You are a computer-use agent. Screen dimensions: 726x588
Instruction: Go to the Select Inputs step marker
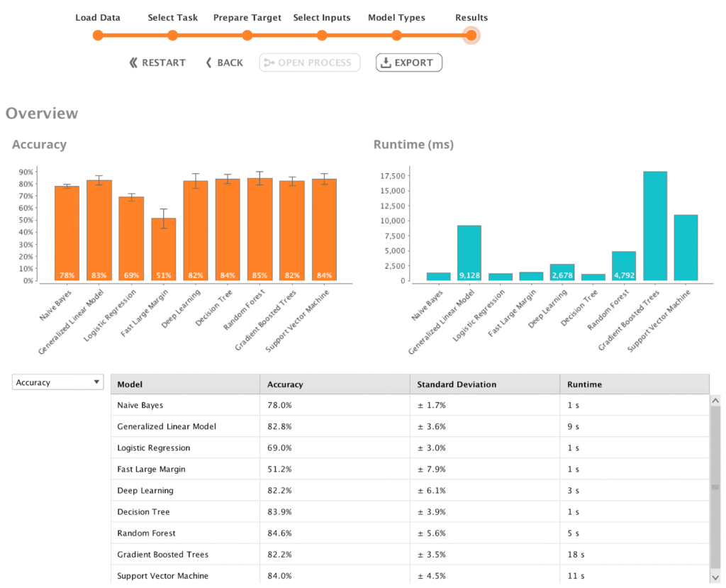pyautogui.click(x=322, y=35)
